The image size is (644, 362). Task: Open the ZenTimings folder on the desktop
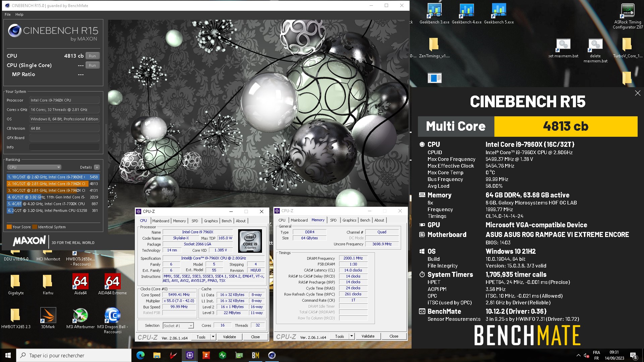point(434,48)
